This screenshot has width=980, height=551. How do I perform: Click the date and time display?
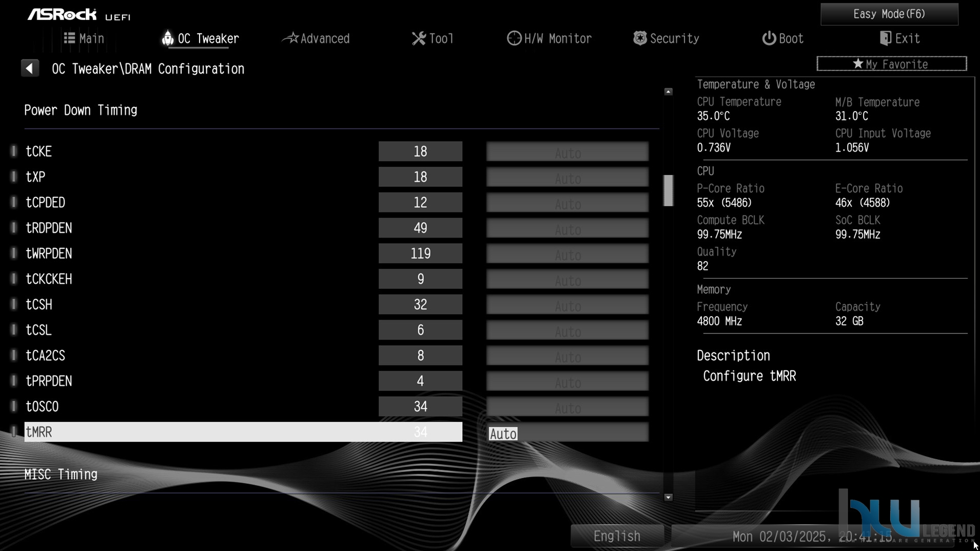click(812, 537)
